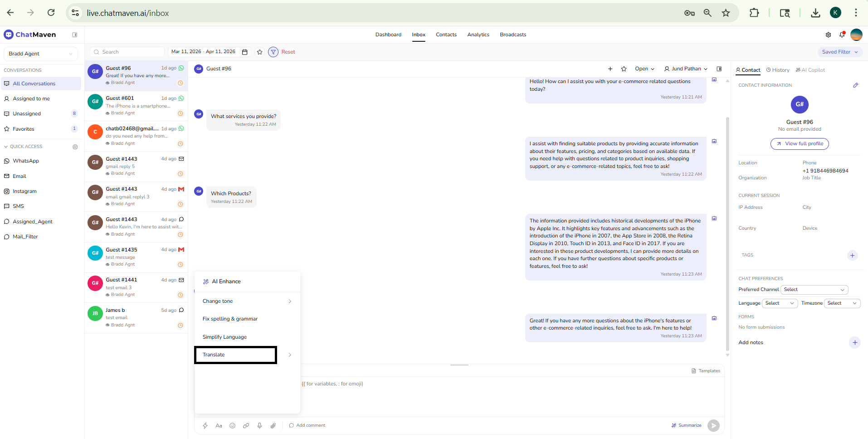The image size is (868, 439).
Task: Expand the Saved Filter dropdown
Action: pyautogui.click(x=839, y=52)
